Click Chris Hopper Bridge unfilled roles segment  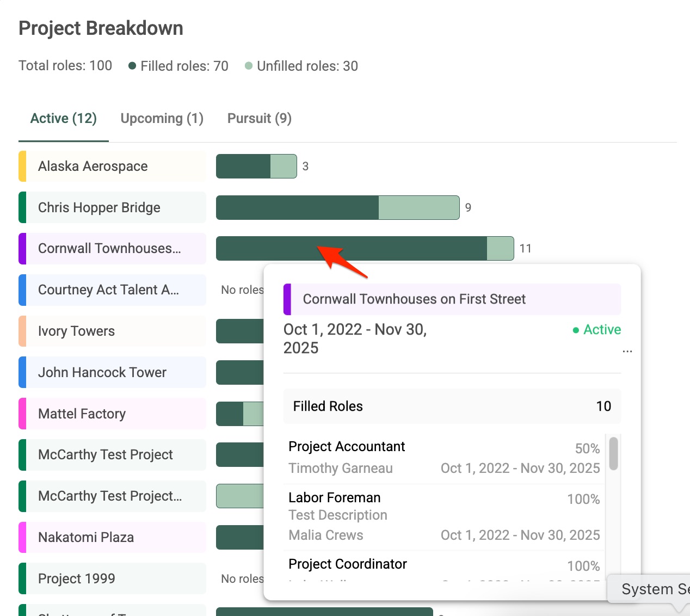418,208
